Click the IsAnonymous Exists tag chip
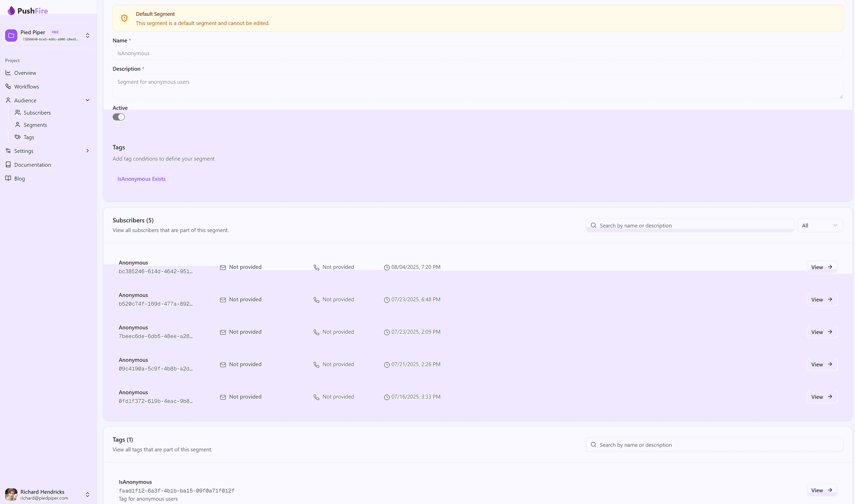 click(141, 179)
